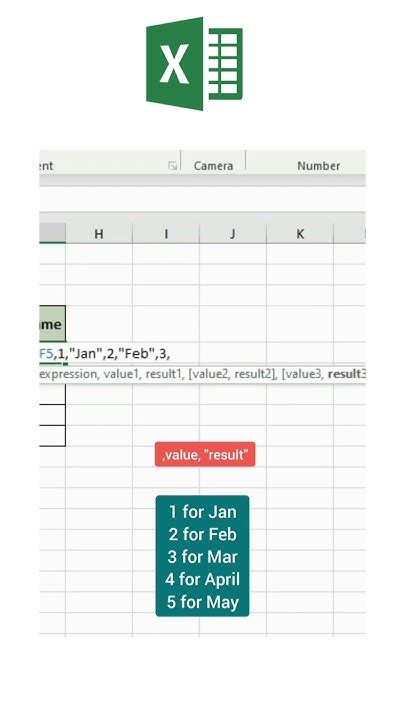
Task: Click the green Excel logo
Action: [x=194, y=64]
